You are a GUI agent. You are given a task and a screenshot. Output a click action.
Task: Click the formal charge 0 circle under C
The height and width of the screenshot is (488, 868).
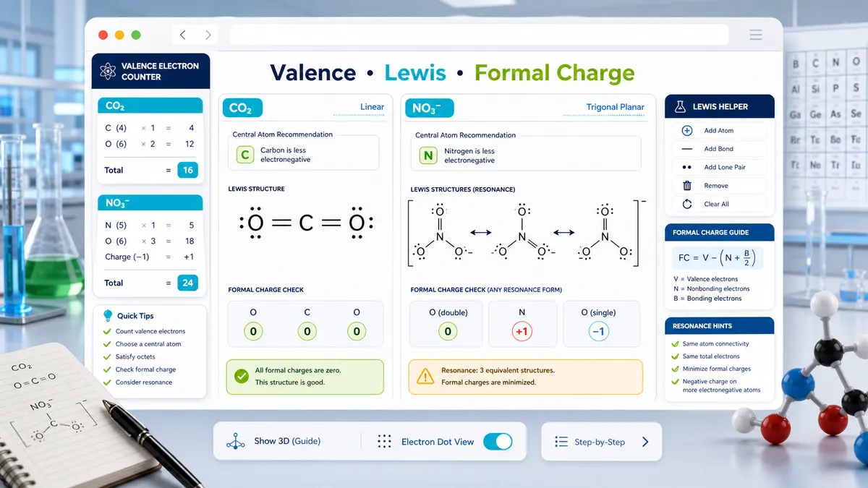pyautogui.click(x=307, y=332)
